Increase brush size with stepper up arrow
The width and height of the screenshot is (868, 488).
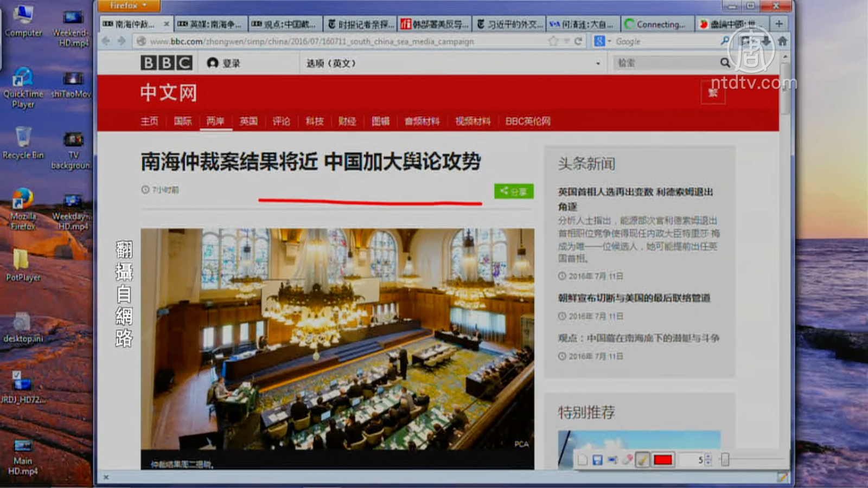click(x=708, y=457)
